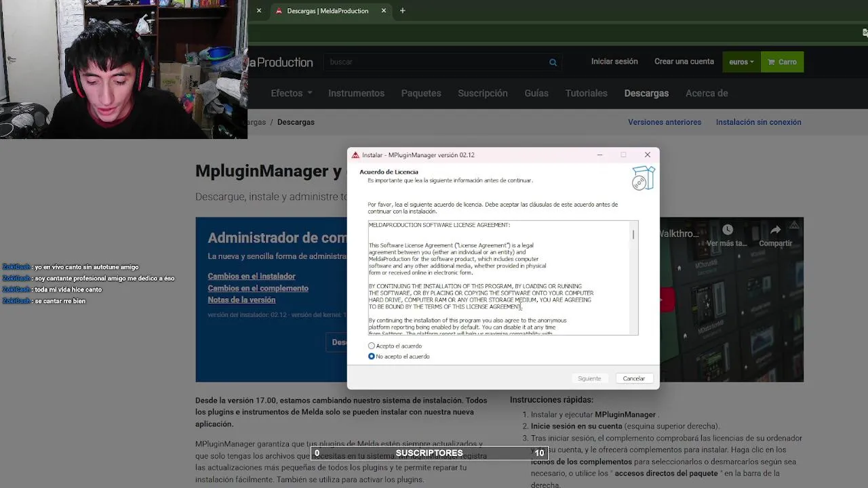Click the Siguiente button in installer
This screenshot has width=868, height=488.
point(589,378)
